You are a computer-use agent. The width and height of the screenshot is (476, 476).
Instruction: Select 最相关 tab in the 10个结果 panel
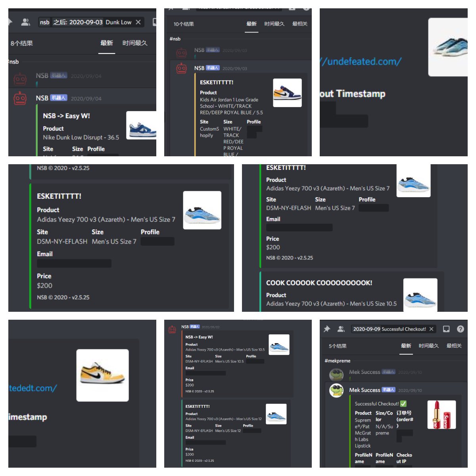pyautogui.click(x=300, y=24)
